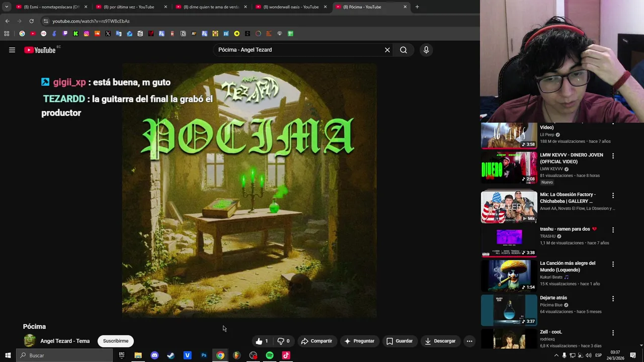Go to YouTube home via the logo
The width and height of the screenshot is (644, 362).
(40, 50)
